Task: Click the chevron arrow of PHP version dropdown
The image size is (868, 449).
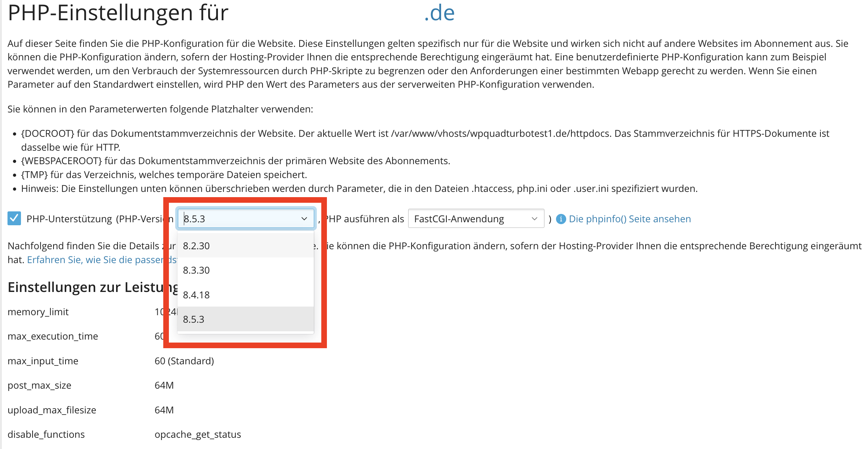Action: [x=304, y=219]
